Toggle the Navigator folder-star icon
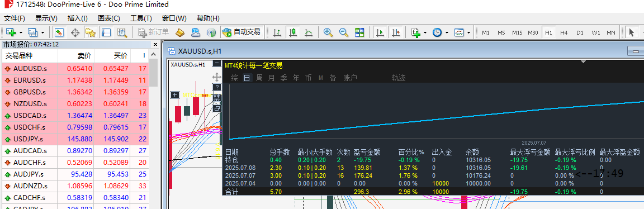644x209 pixels. tap(91, 32)
